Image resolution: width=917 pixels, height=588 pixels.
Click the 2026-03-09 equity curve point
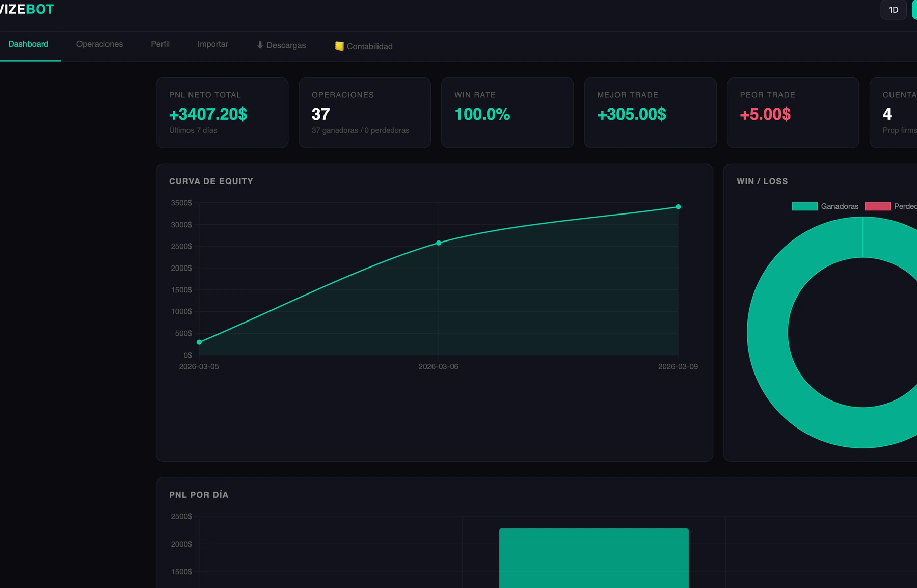(x=678, y=207)
